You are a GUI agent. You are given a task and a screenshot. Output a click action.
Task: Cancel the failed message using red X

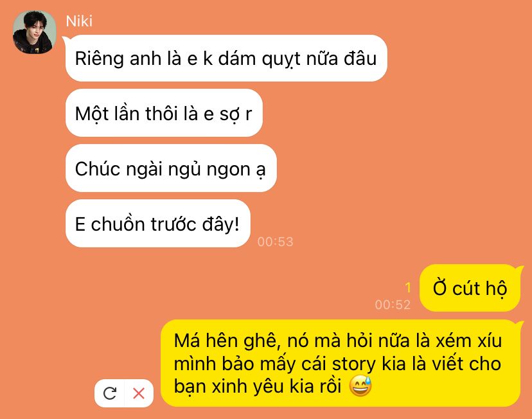(139, 393)
